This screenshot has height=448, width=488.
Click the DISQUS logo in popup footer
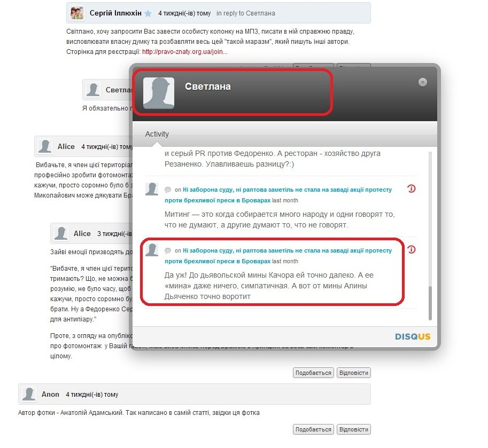pyautogui.click(x=413, y=336)
